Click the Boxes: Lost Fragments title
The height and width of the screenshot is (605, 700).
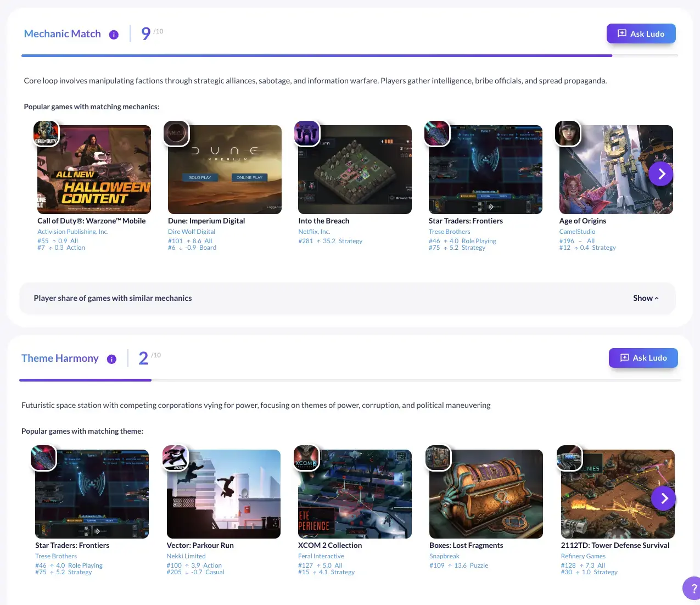point(466,545)
